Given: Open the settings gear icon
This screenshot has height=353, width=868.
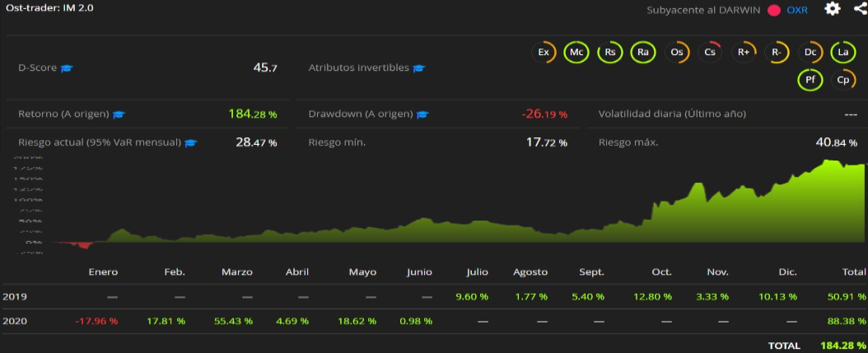Looking at the screenshot, I should click(833, 9).
